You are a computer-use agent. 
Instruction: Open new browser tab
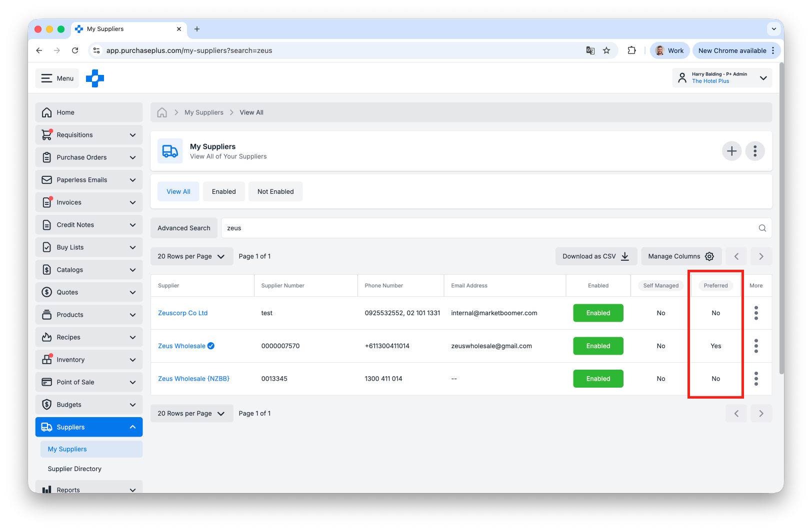(x=197, y=29)
